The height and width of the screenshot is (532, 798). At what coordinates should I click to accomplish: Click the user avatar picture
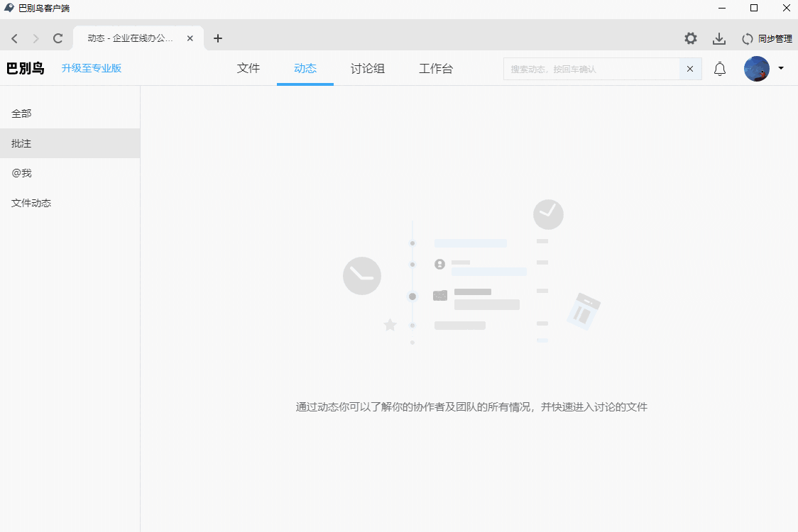(x=756, y=69)
